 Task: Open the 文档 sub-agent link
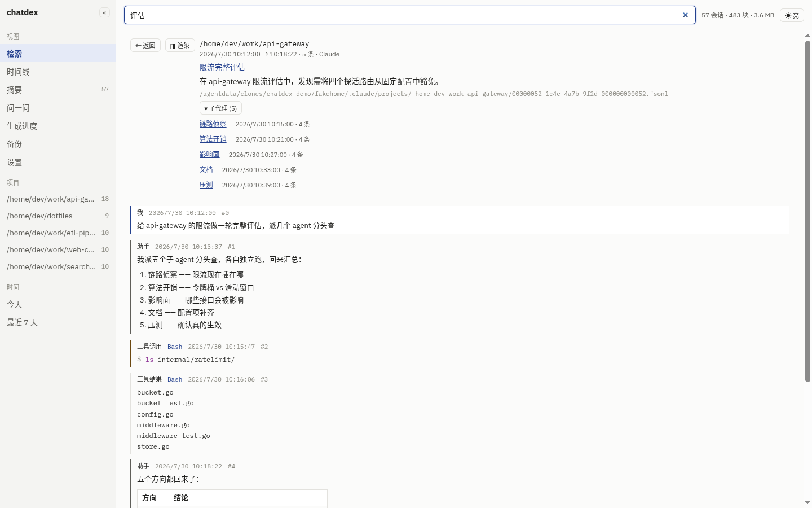[x=206, y=169]
